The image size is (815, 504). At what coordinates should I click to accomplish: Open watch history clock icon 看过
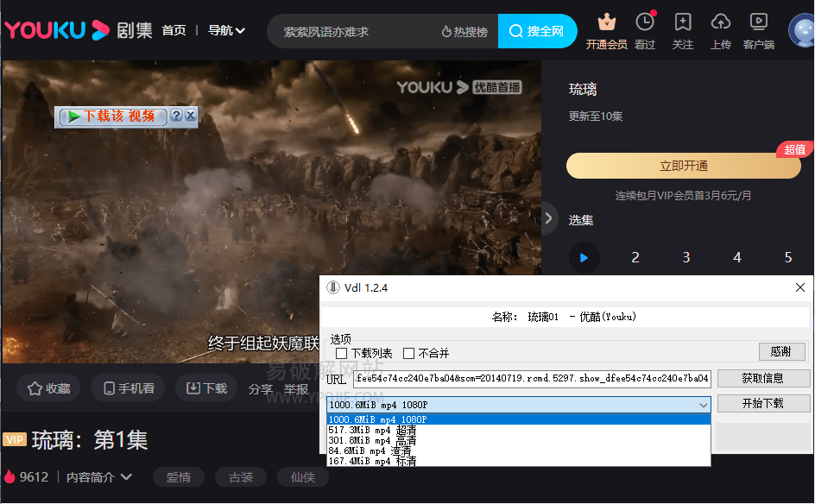(x=645, y=22)
